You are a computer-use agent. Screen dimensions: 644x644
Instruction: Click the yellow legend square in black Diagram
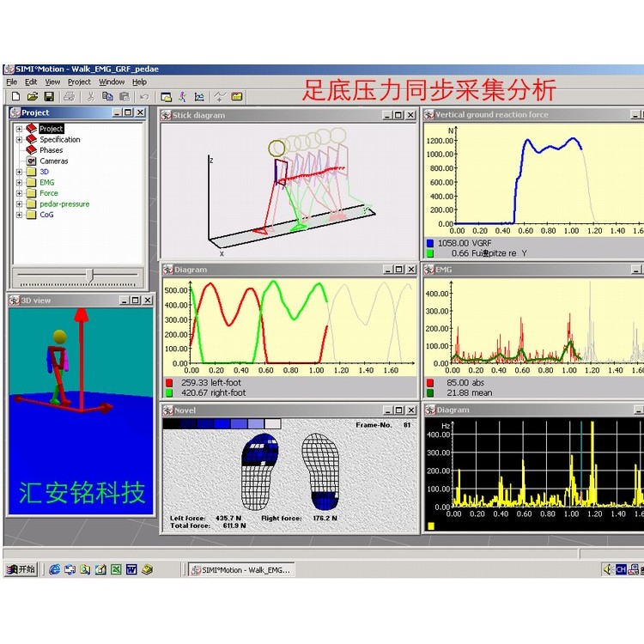point(431,526)
